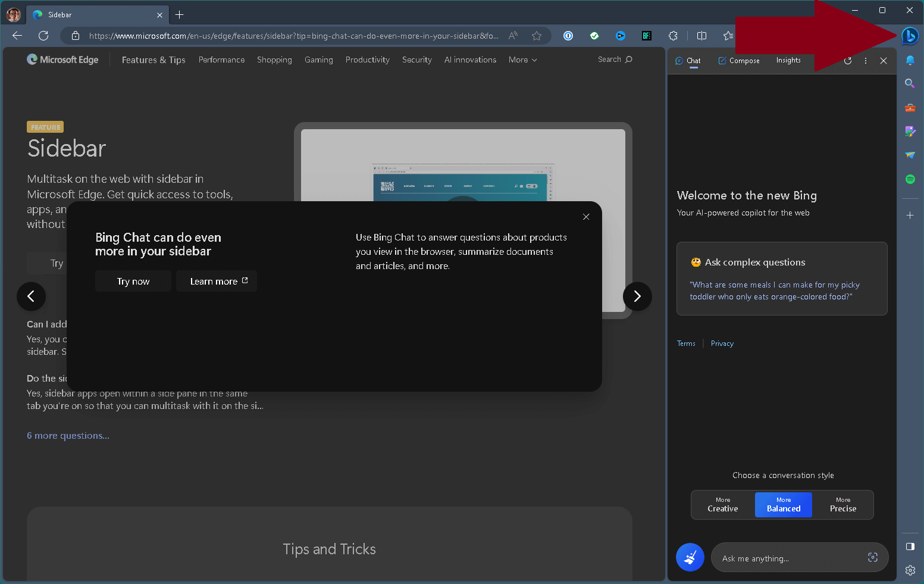Click the address bar URL field
The height and width of the screenshot is (584, 924).
click(x=294, y=36)
